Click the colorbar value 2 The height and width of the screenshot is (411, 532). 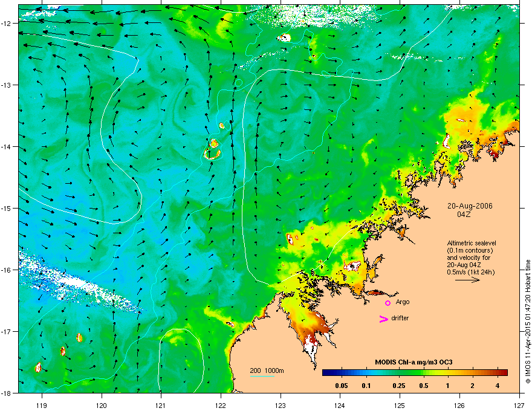pos(472,386)
